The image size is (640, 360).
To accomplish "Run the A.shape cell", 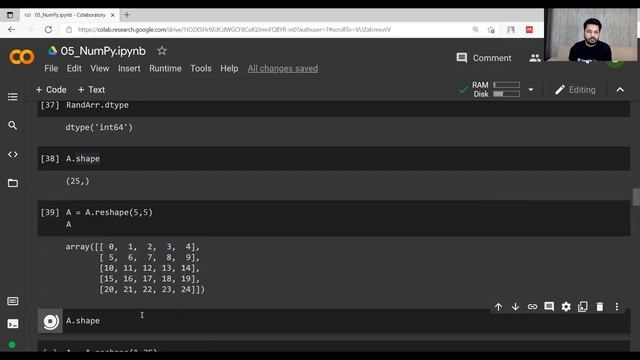I will coord(50,321).
